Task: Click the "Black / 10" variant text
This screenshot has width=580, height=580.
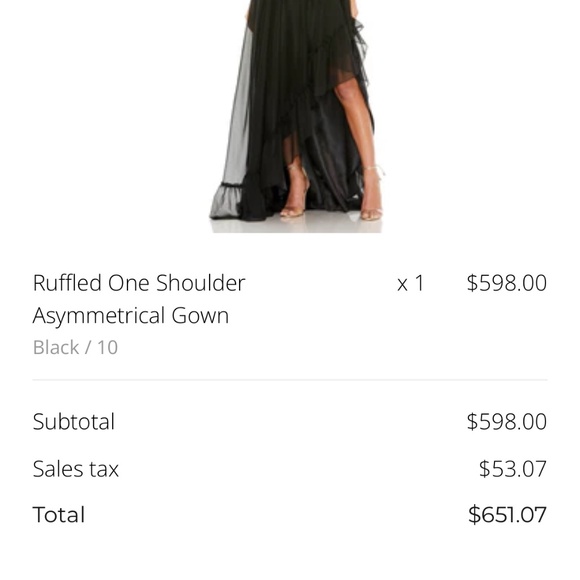Action: (x=75, y=347)
